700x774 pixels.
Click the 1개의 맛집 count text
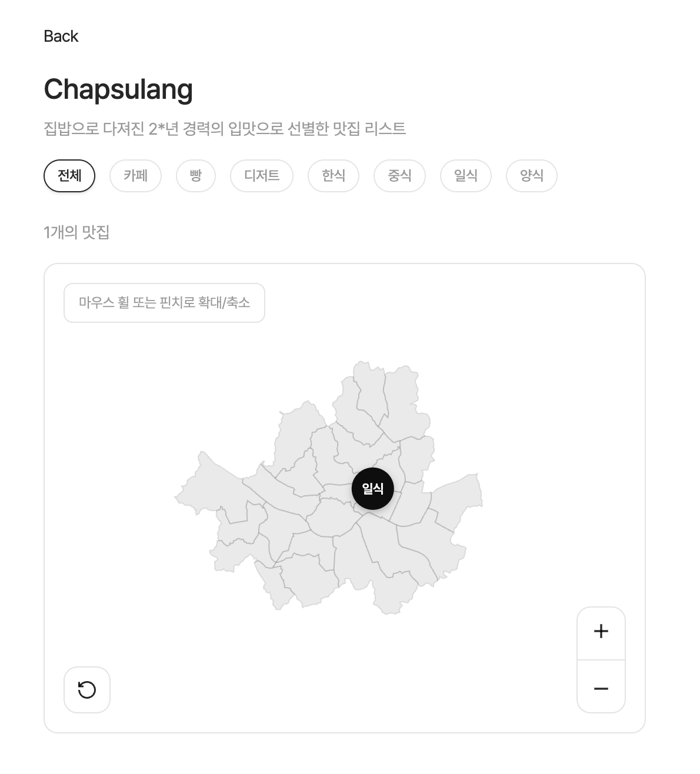point(76,232)
